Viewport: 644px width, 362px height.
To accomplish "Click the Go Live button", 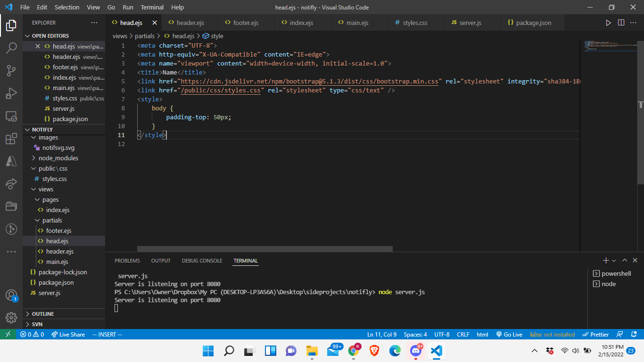I will [x=509, y=334].
